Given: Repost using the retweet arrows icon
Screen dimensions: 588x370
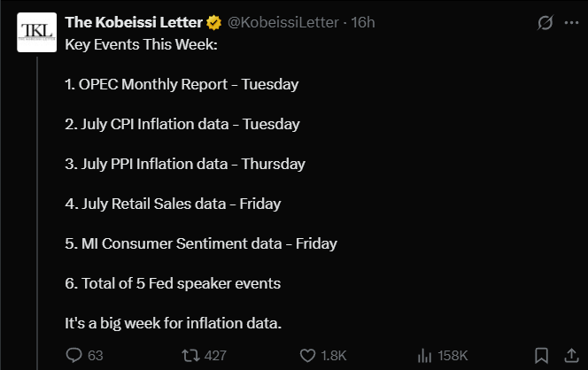Looking at the screenshot, I should [x=190, y=355].
